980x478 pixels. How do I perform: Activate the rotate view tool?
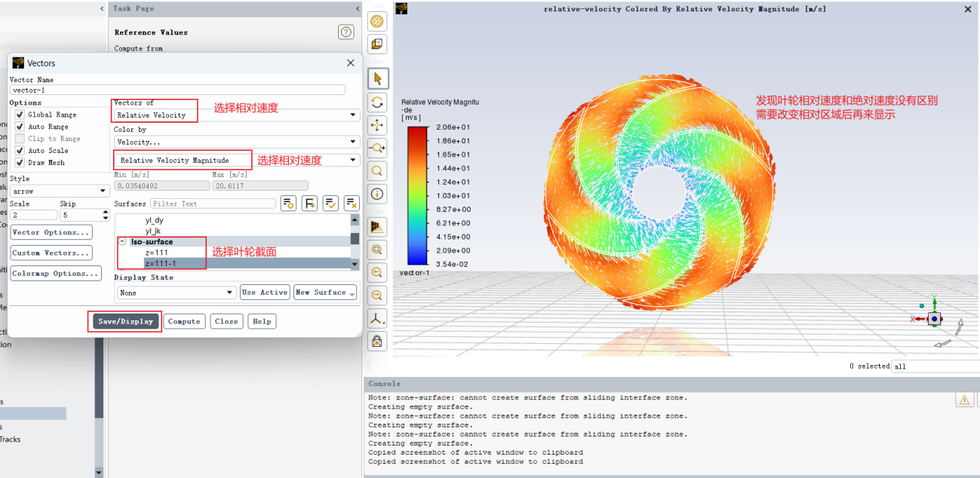[376, 102]
